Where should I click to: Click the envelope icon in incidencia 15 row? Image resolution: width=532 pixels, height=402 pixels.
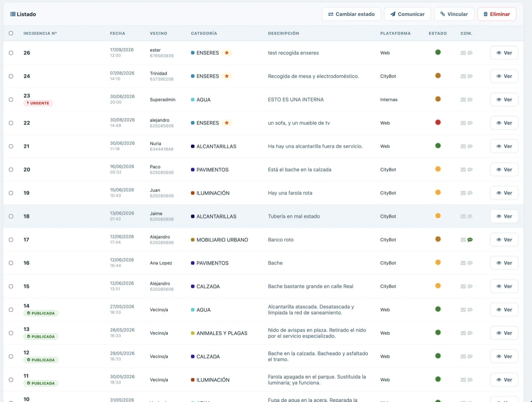tap(463, 286)
